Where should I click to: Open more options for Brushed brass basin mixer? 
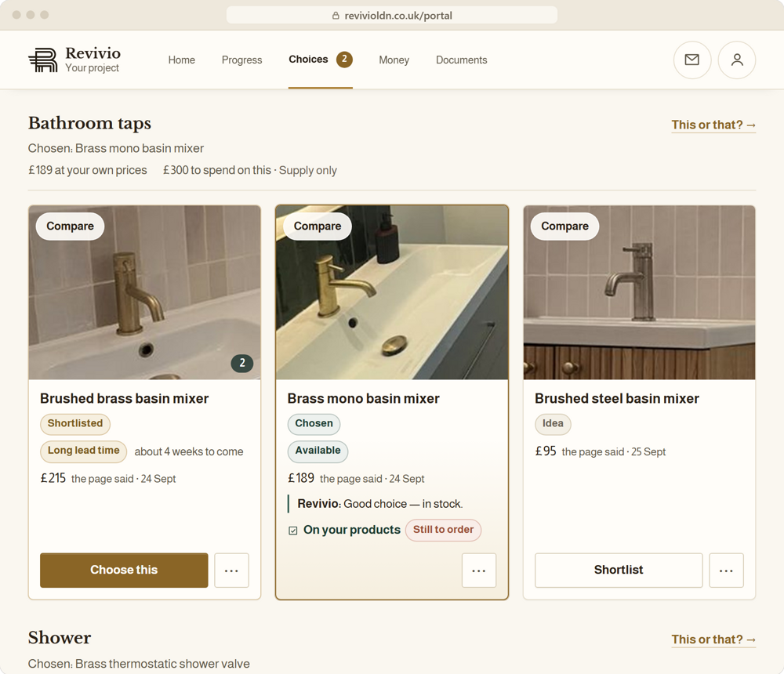231,571
